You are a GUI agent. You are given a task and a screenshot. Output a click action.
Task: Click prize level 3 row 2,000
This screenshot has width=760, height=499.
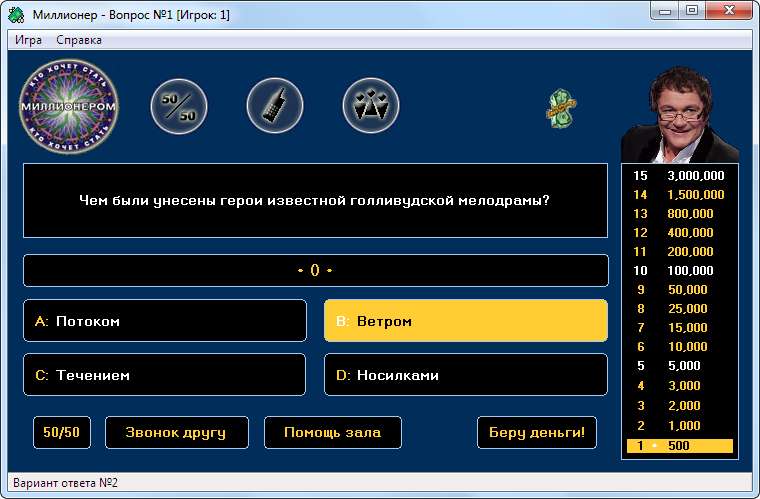click(680, 405)
